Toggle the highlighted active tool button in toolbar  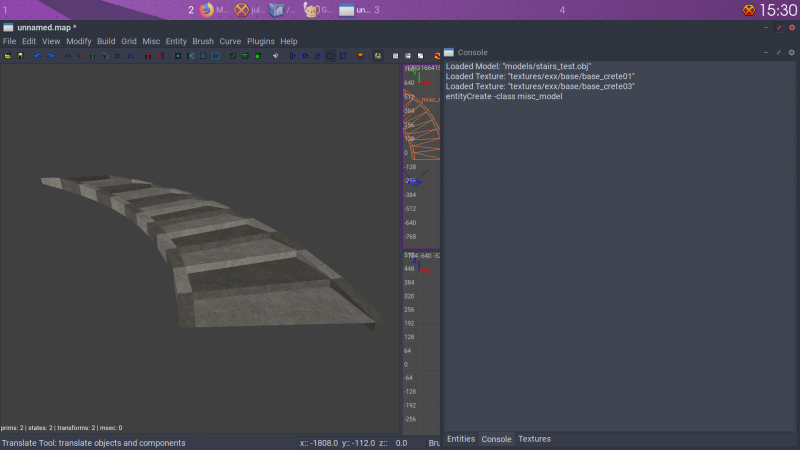[x=330, y=56]
